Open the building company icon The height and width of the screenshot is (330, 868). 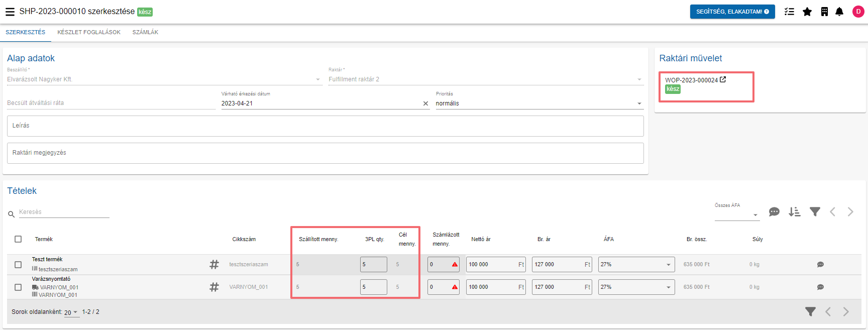(x=824, y=12)
